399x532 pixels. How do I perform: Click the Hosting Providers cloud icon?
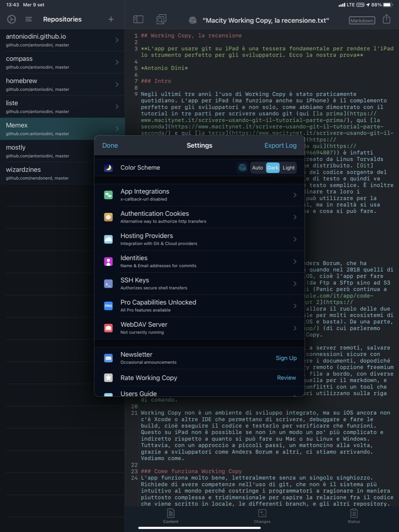(108, 239)
